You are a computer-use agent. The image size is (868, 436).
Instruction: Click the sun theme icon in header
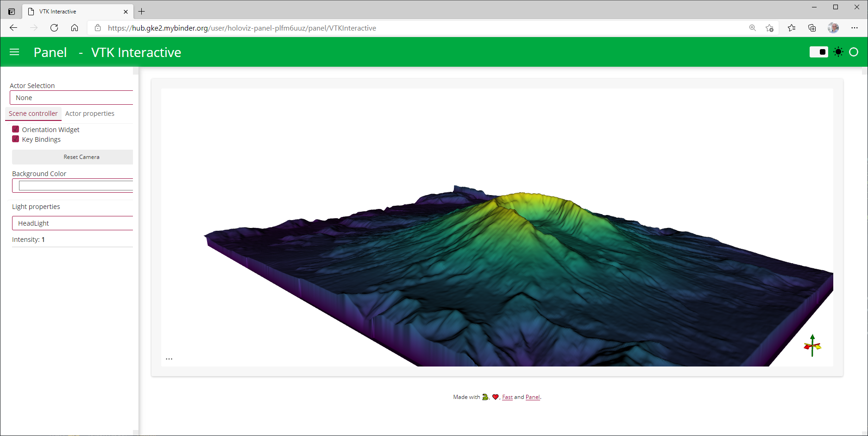(x=838, y=52)
